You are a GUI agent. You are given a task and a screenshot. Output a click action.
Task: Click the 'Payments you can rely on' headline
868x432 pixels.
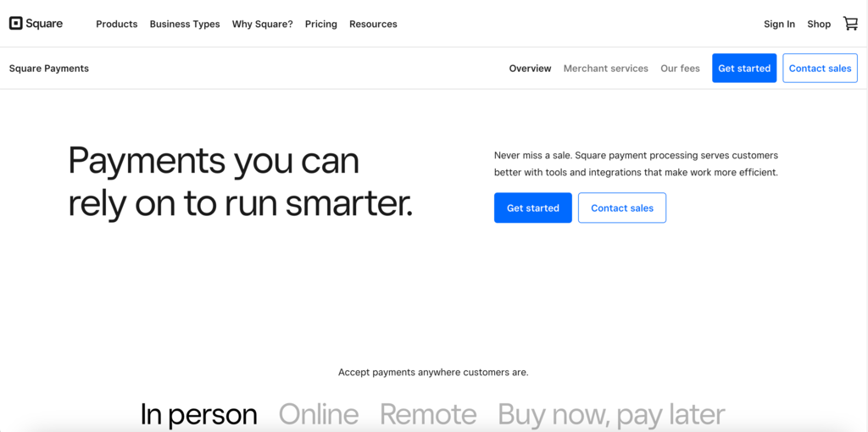pos(241,182)
